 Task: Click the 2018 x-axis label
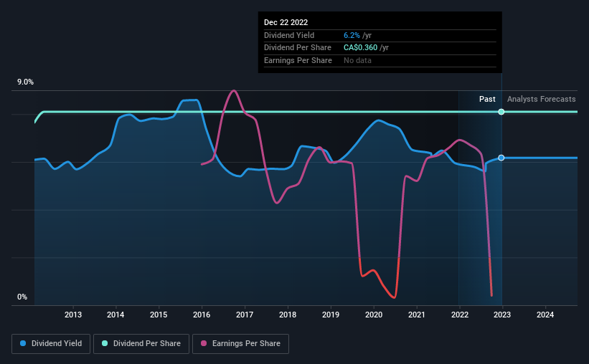[x=288, y=315]
